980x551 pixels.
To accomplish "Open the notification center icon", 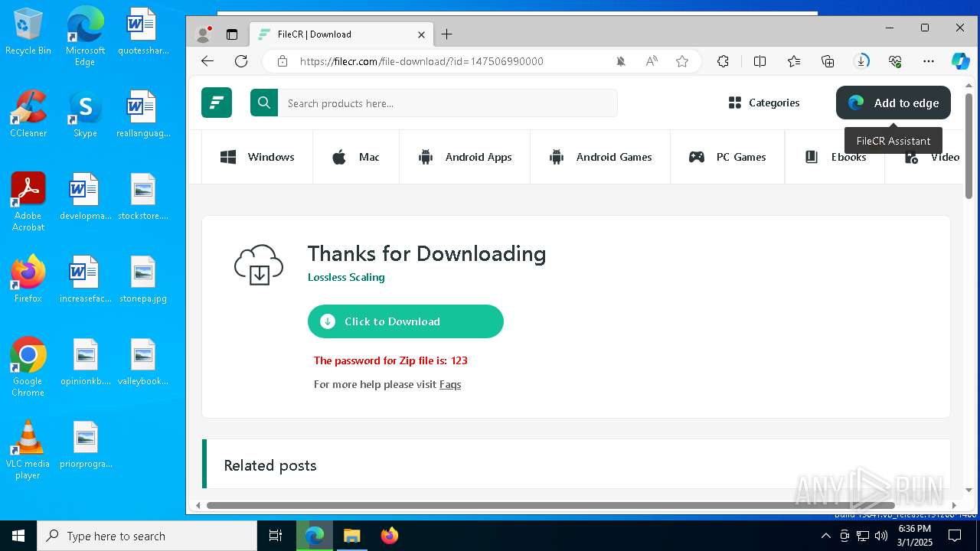I will [954, 536].
